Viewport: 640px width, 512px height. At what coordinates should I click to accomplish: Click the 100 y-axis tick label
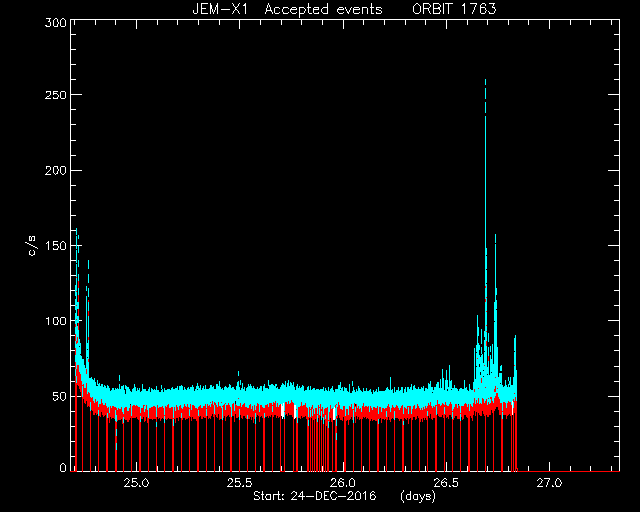(x=56, y=321)
